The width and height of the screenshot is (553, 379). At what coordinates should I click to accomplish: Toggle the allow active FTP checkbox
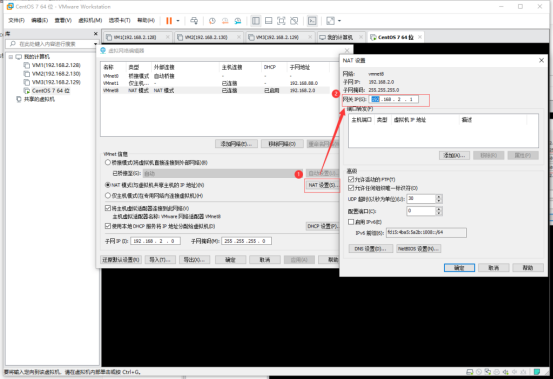point(351,179)
